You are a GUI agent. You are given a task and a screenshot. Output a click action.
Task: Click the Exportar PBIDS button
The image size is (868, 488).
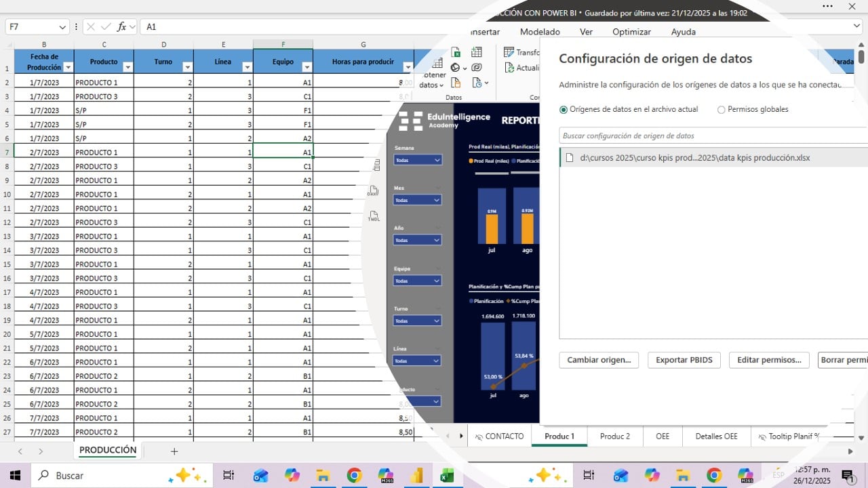click(x=684, y=360)
